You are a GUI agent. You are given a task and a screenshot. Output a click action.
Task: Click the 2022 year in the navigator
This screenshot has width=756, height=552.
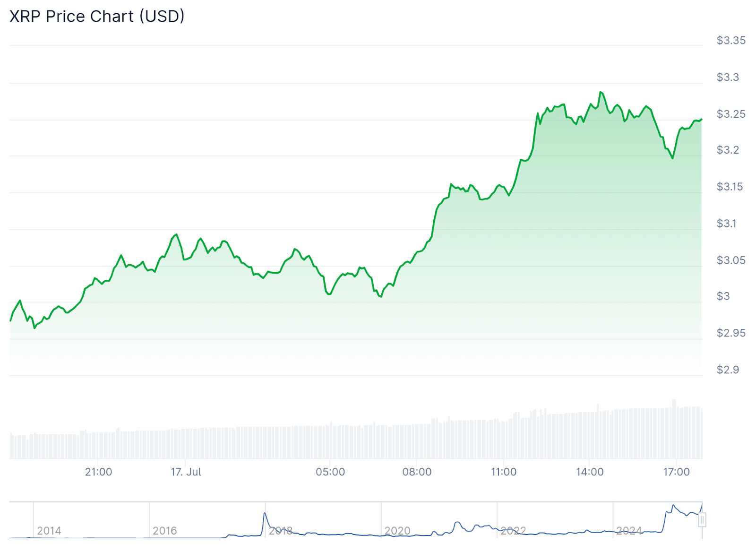(x=514, y=531)
